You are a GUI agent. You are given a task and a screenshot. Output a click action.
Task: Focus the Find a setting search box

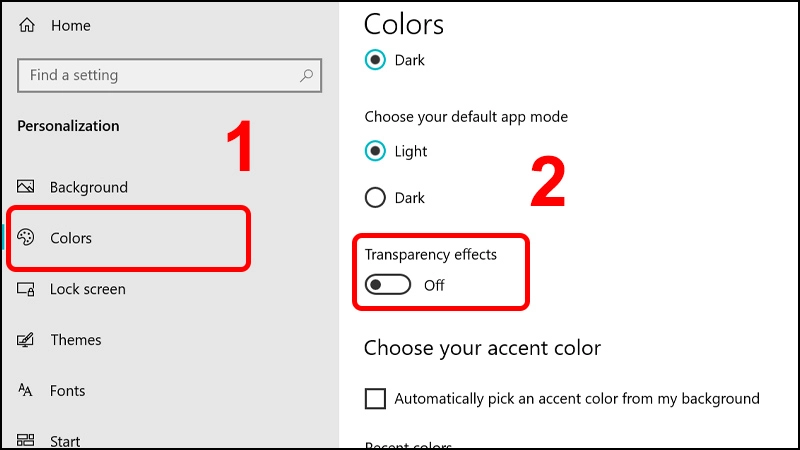pyautogui.click(x=169, y=76)
